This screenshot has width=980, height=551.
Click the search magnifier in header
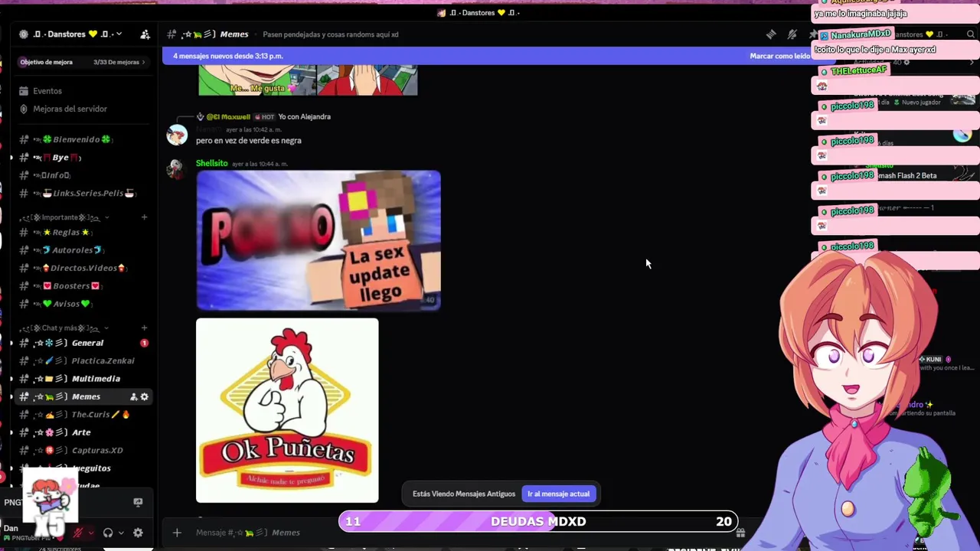point(971,34)
